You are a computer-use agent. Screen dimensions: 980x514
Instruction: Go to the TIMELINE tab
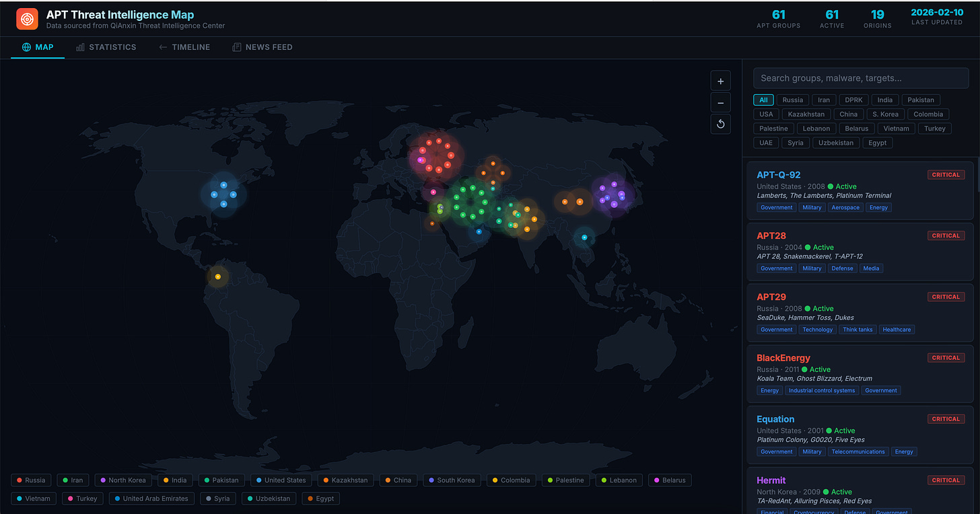pos(184,47)
